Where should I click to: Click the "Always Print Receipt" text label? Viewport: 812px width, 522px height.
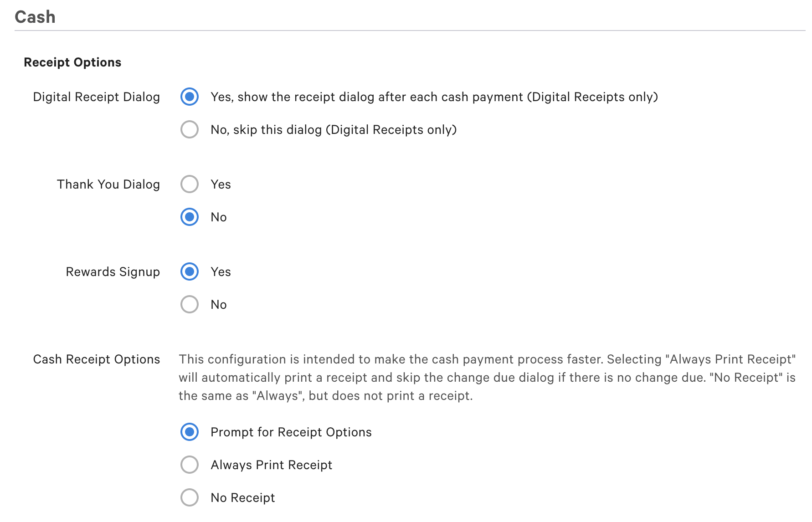click(x=271, y=465)
